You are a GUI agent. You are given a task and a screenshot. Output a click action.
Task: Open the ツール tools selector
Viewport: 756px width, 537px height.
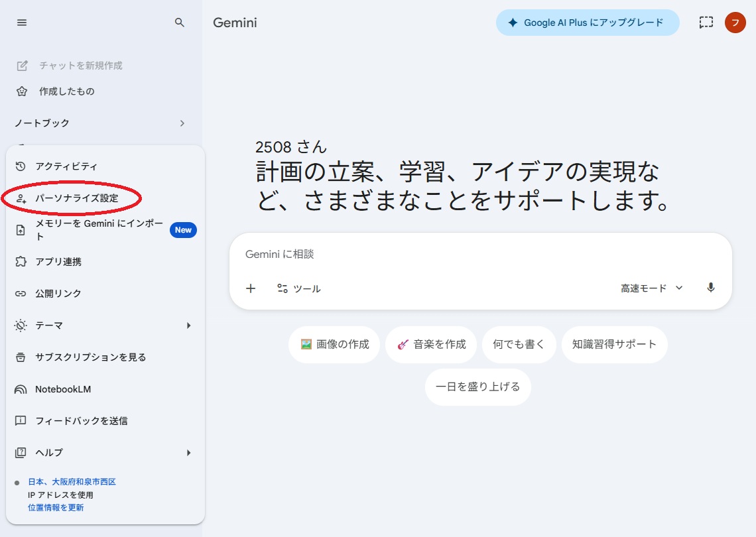[x=299, y=288]
